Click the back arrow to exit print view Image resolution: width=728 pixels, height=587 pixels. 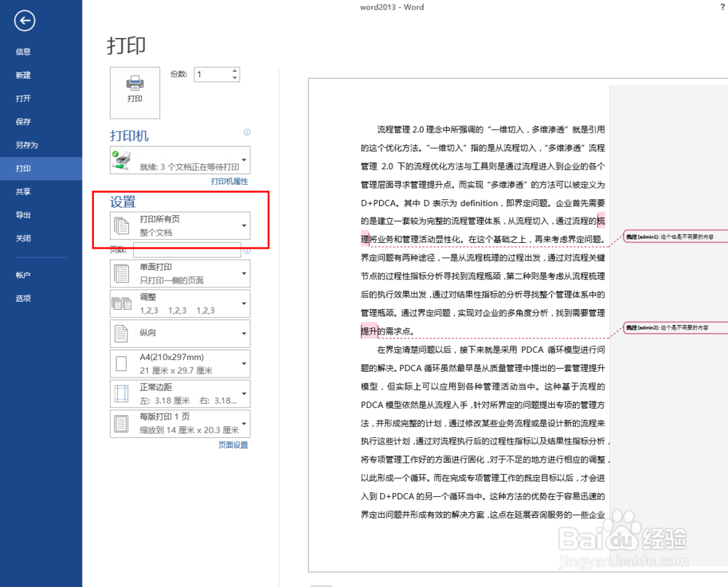[24, 21]
